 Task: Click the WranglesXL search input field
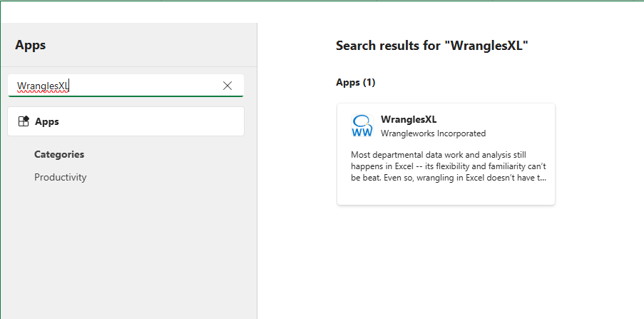tap(126, 86)
